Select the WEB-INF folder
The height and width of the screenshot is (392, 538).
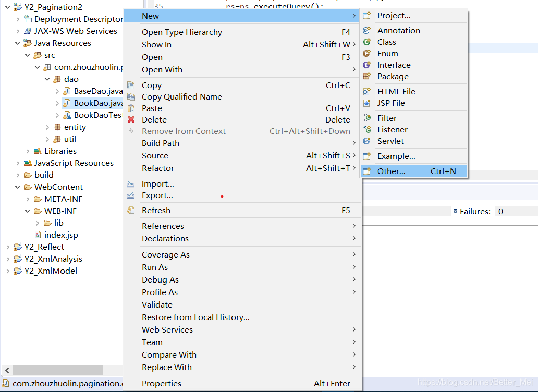(x=60, y=211)
